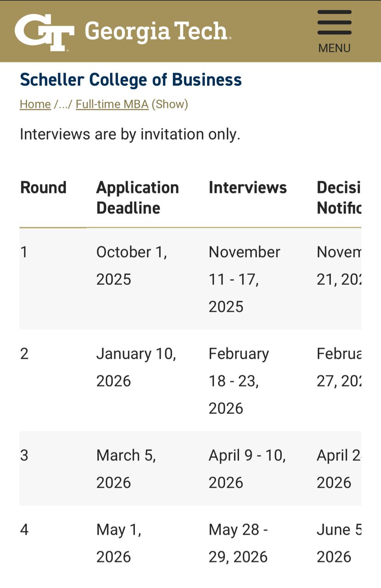The image size is (381, 588).
Task: Click the Georgia Tech wordmark
Action: [157, 32]
